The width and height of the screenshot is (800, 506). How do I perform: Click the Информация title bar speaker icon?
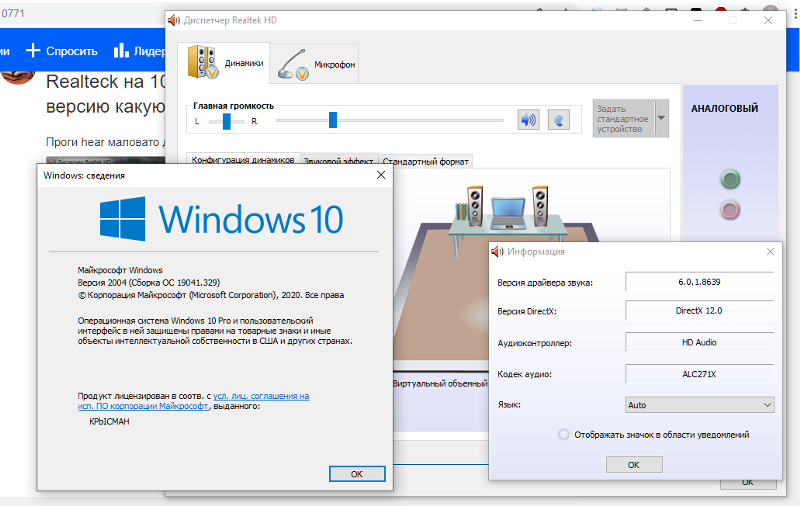497,251
